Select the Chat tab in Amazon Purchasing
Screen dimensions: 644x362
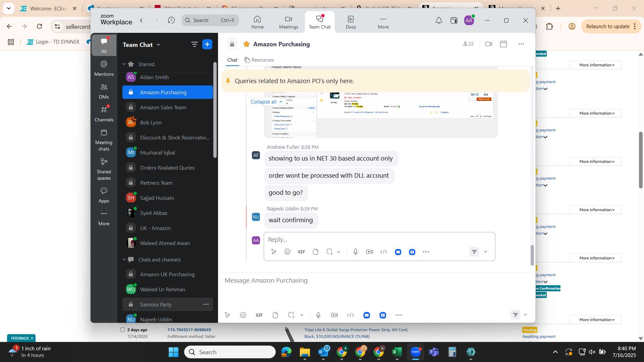point(232,60)
